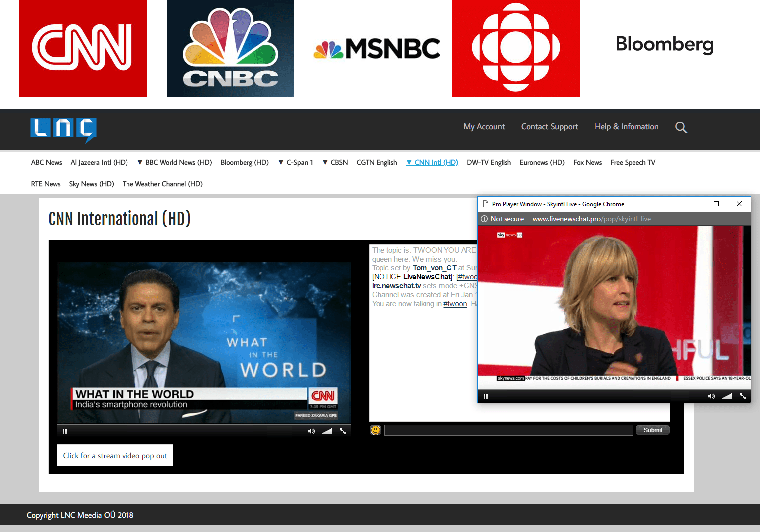The height and width of the screenshot is (532, 760).
Task: Open the chat emoji smiley picker
Action: click(x=376, y=430)
